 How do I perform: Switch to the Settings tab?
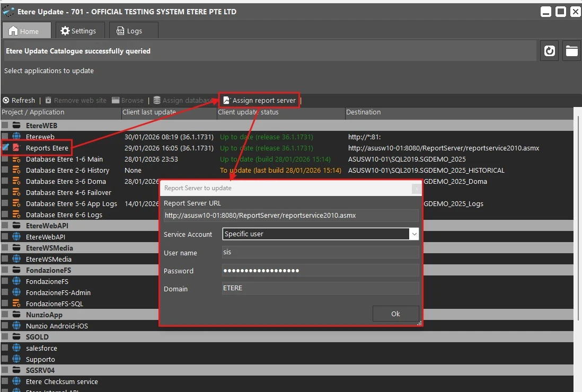pyautogui.click(x=78, y=31)
